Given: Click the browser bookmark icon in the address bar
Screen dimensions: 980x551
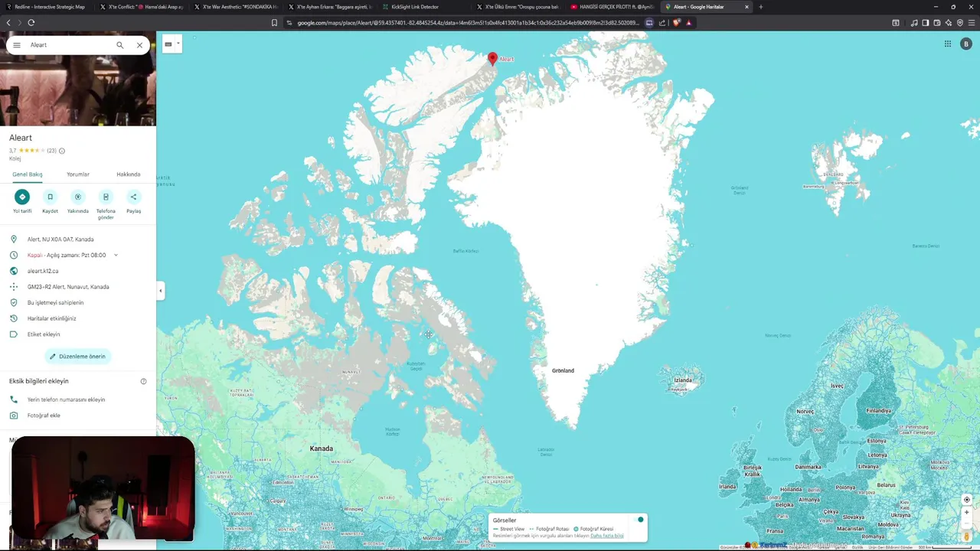Looking at the screenshot, I should [274, 22].
